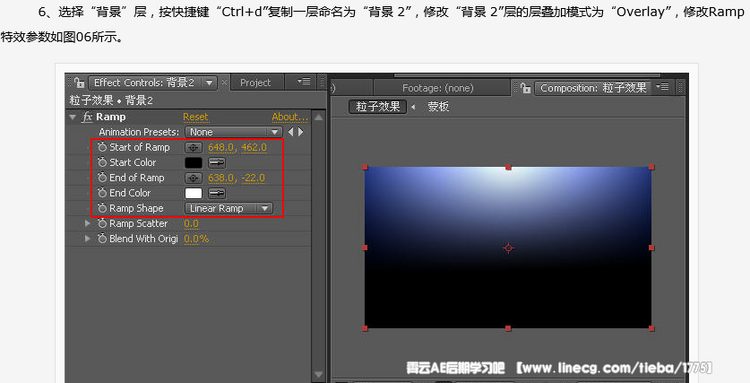750x383 pixels.
Task: Pick End Color with eyedropper
Action: 217,194
